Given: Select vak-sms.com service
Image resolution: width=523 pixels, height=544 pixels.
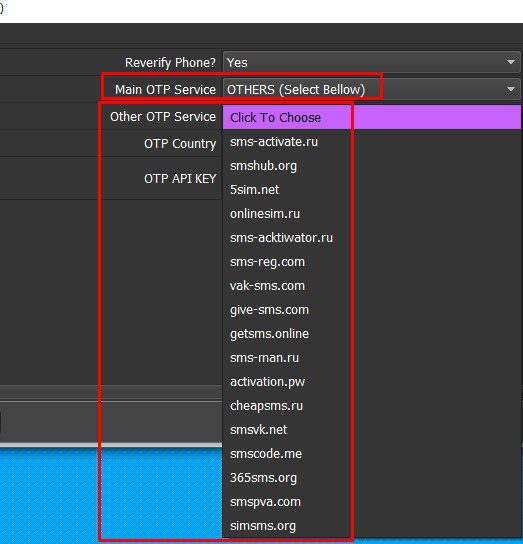Looking at the screenshot, I should 372,286.
